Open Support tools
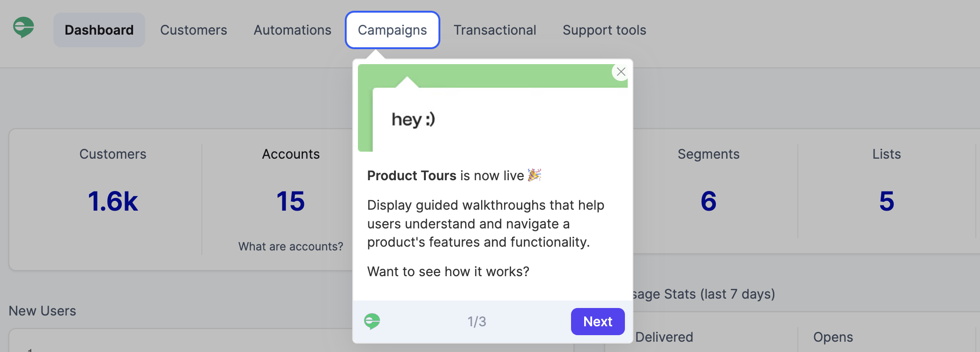The height and width of the screenshot is (352, 980). point(604,29)
